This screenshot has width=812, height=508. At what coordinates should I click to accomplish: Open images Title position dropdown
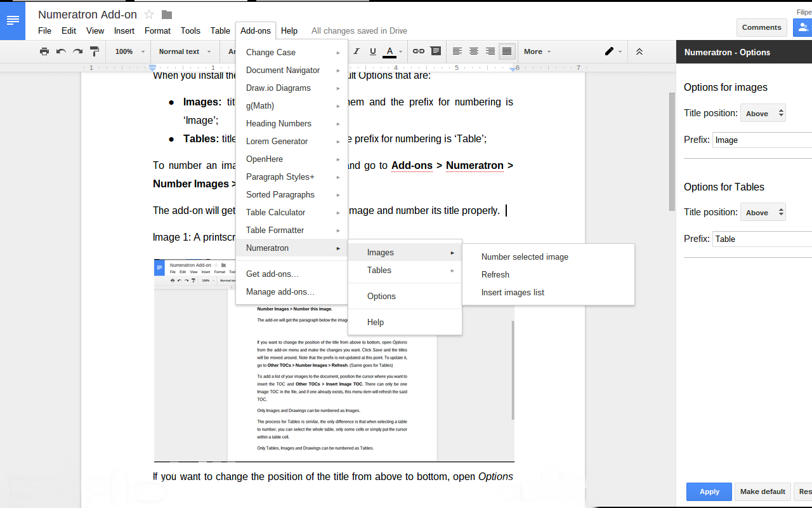point(763,114)
